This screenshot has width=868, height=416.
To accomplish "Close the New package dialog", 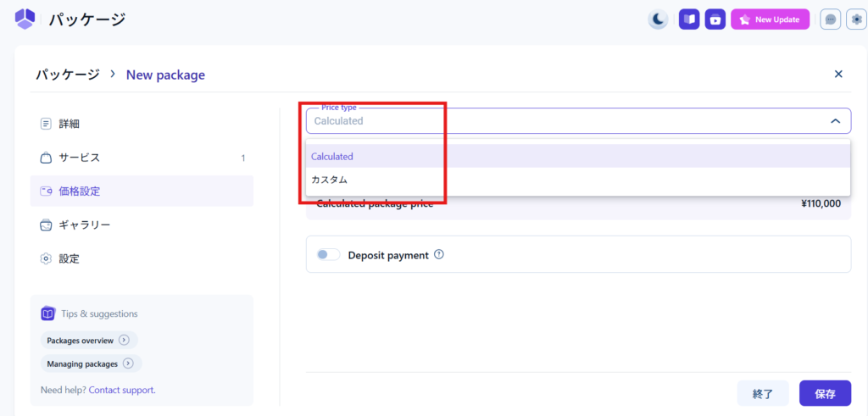I will click(838, 75).
